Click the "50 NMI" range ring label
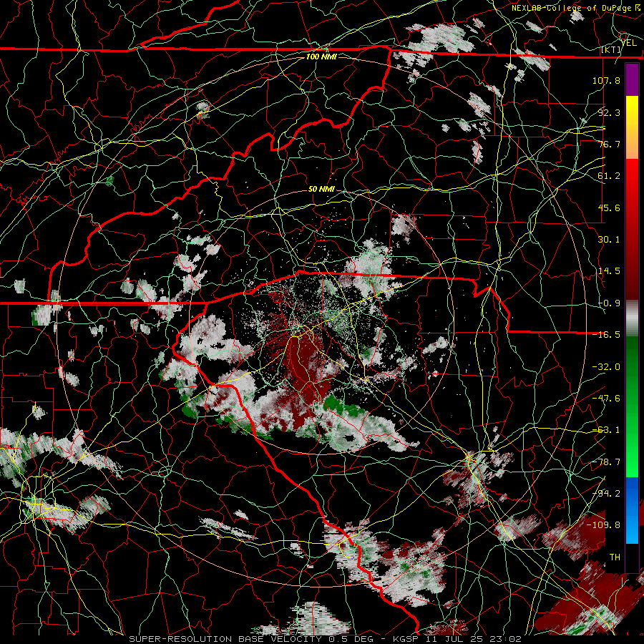The width and height of the screenshot is (644, 644). click(321, 190)
